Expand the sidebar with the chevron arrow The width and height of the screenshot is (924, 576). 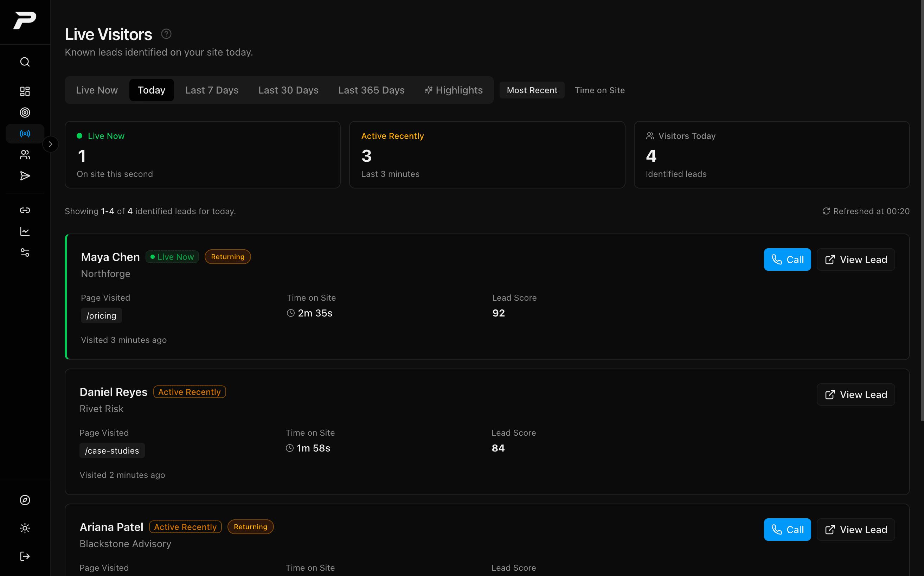(50, 145)
